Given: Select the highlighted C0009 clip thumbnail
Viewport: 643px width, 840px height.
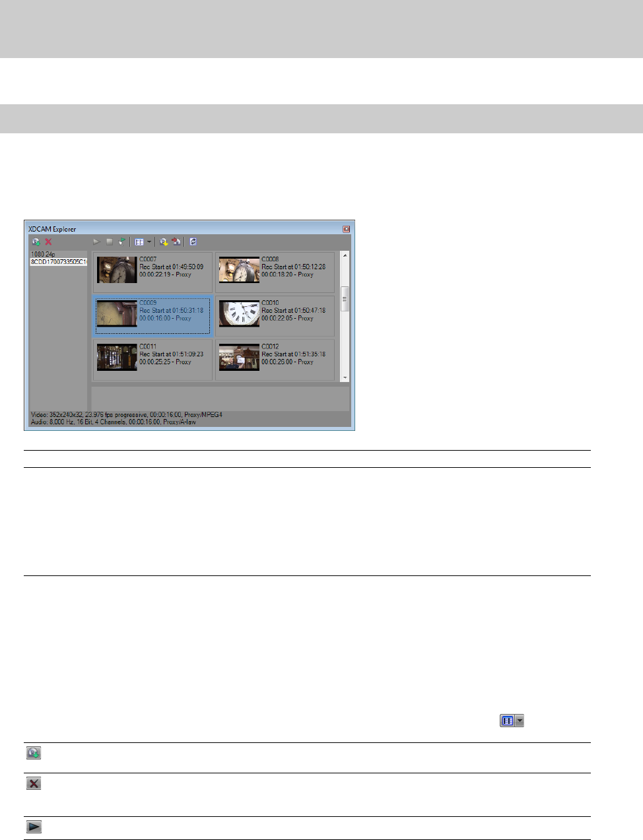Looking at the screenshot, I should click(x=117, y=313).
